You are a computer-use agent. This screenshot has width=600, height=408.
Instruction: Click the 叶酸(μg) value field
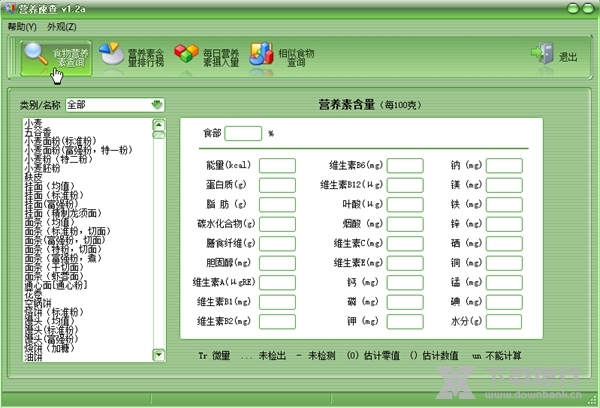click(405, 205)
